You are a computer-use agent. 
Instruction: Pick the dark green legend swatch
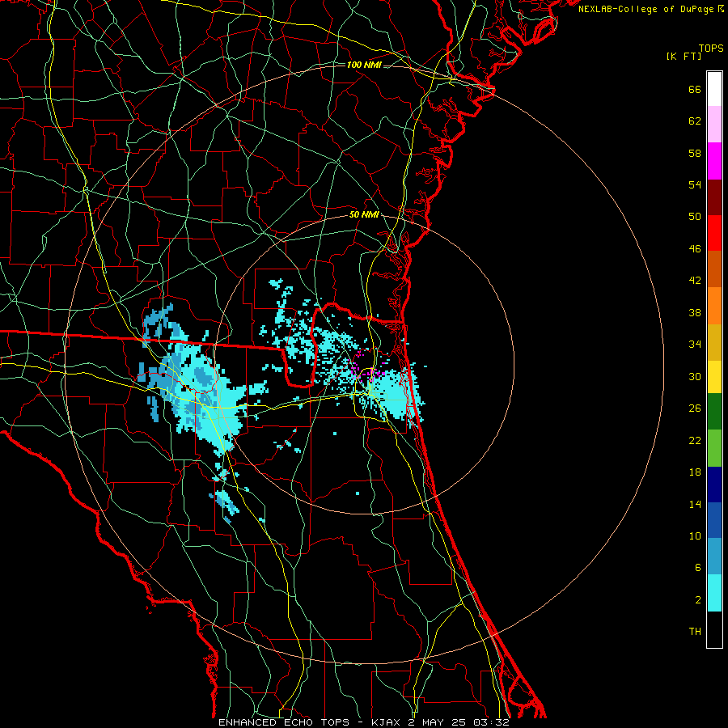click(714, 412)
